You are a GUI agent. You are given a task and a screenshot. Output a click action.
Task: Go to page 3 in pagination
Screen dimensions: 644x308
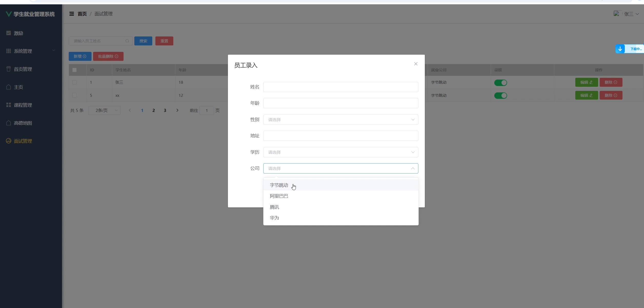165,110
